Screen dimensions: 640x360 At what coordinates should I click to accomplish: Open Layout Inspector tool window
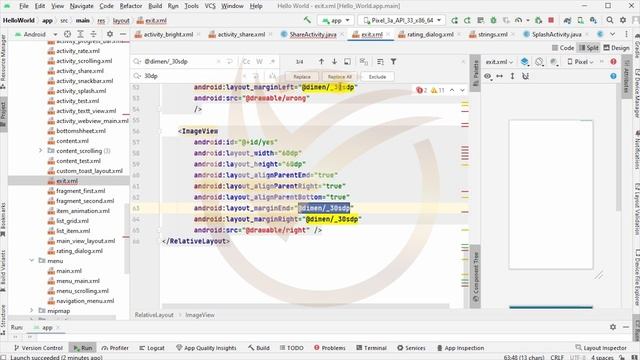tap(601, 348)
